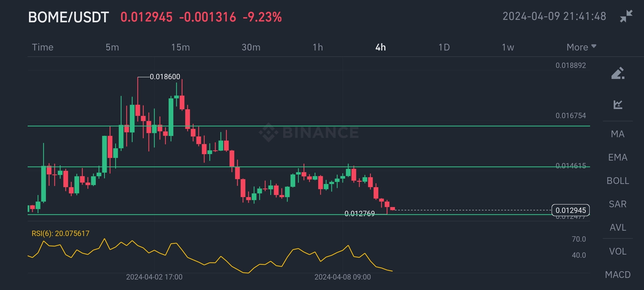Toggle the EMA indicator
The image size is (644, 290).
(618, 158)
